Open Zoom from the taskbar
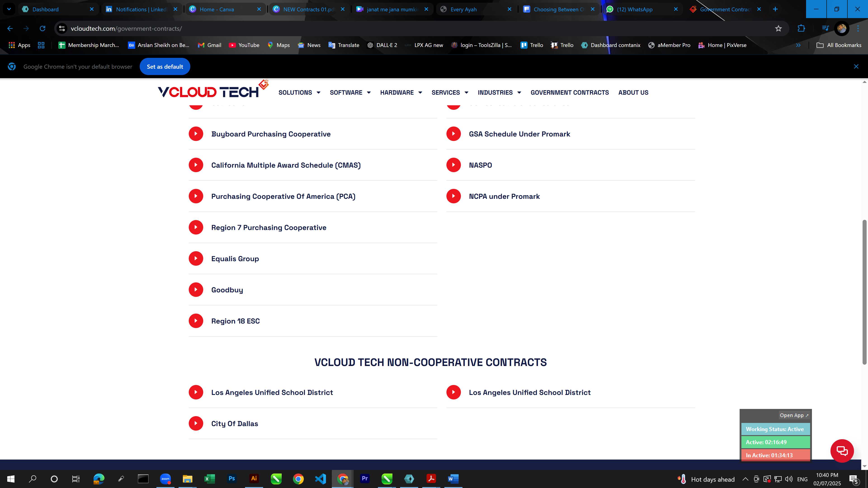868x488 pixels. pos(165,479)
